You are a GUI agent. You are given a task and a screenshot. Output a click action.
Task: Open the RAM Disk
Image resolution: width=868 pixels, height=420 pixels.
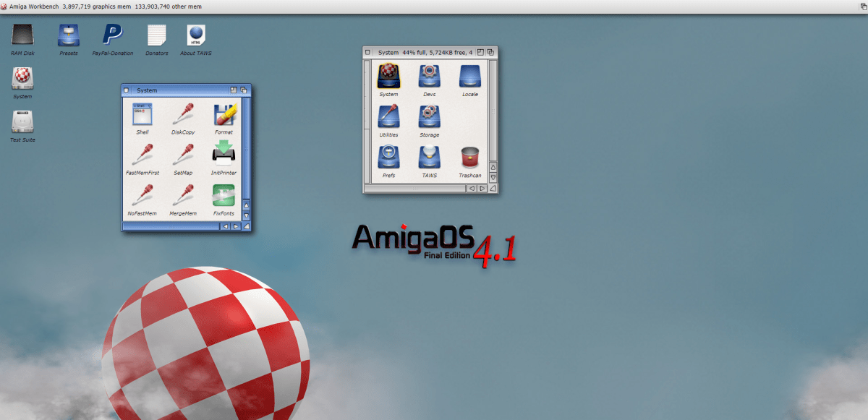[x=22, y=35]
